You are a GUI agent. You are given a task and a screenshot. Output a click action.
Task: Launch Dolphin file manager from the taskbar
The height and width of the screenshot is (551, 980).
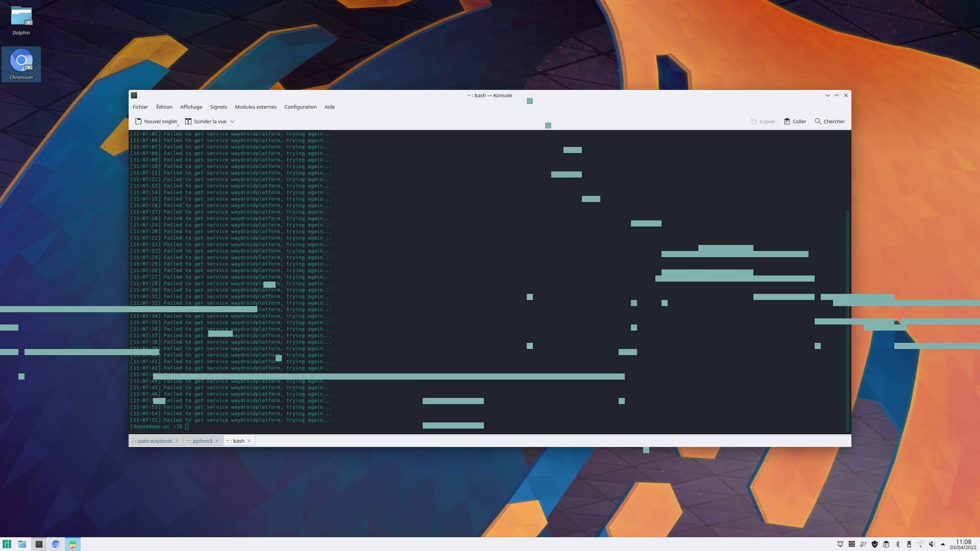tap(22, 544)
